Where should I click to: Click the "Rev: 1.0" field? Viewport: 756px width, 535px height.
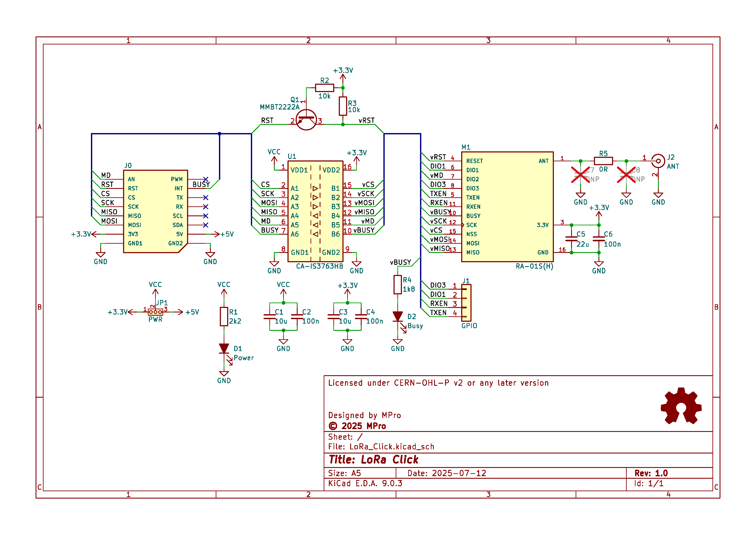point(651,473)
